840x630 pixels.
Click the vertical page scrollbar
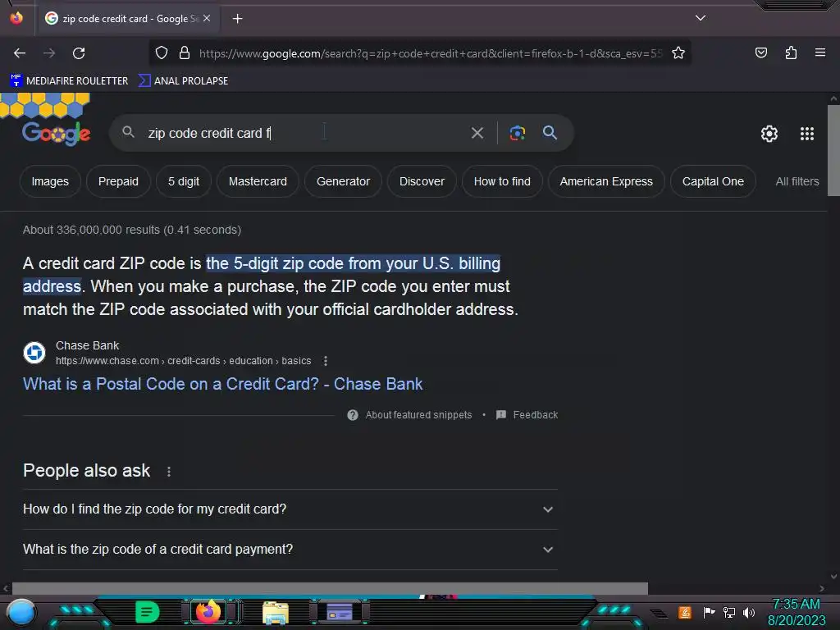pos(833,151)
